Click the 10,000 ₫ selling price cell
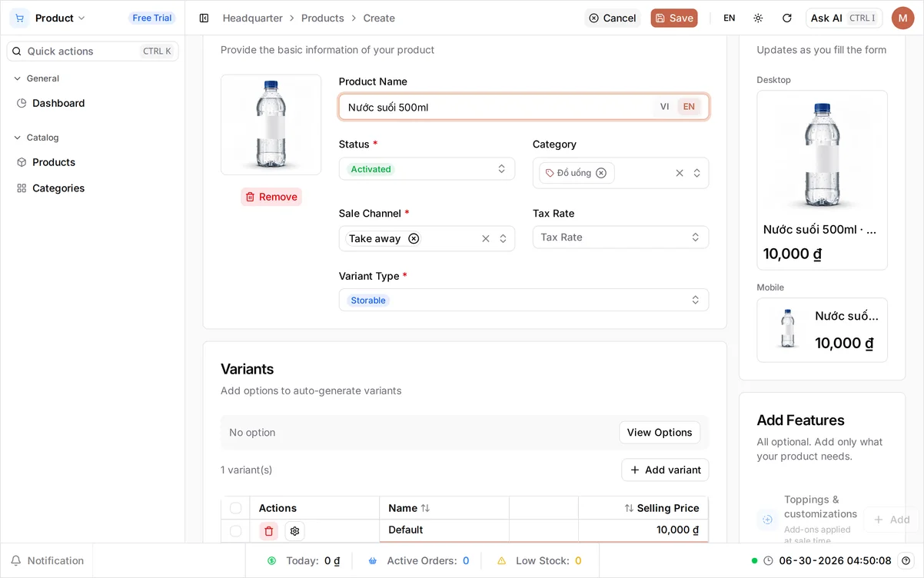 (643, 530)
